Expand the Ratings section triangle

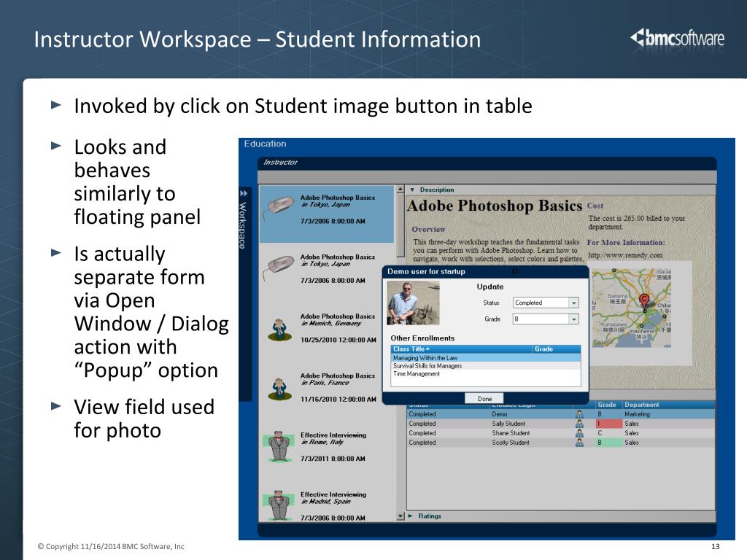pos(411,516)
